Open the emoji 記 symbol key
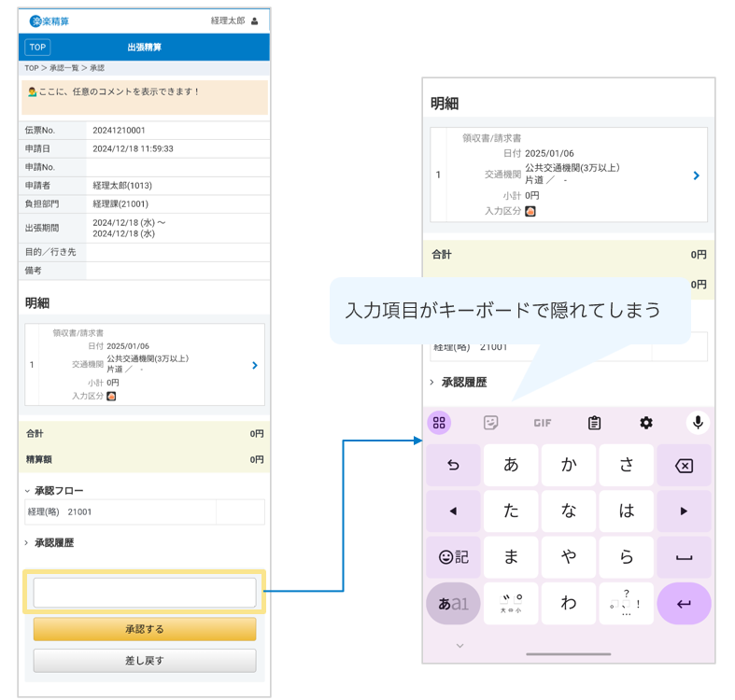735x700 pixels. tap(453, 557)
